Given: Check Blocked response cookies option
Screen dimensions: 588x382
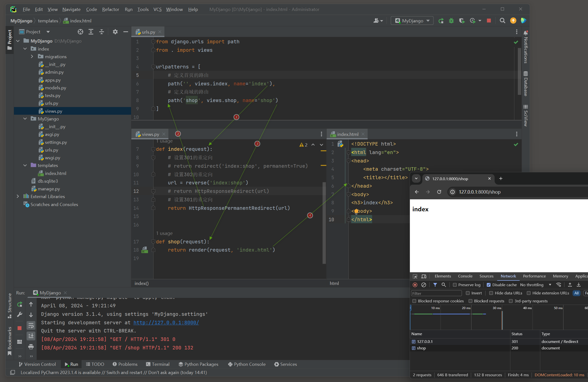Looking at the screenshot, I should pos(414,301).
